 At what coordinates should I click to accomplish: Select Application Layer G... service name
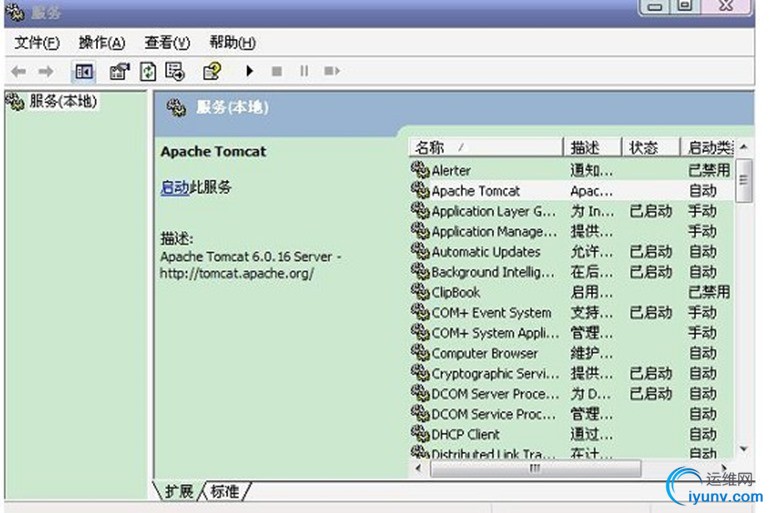[493, 211]
